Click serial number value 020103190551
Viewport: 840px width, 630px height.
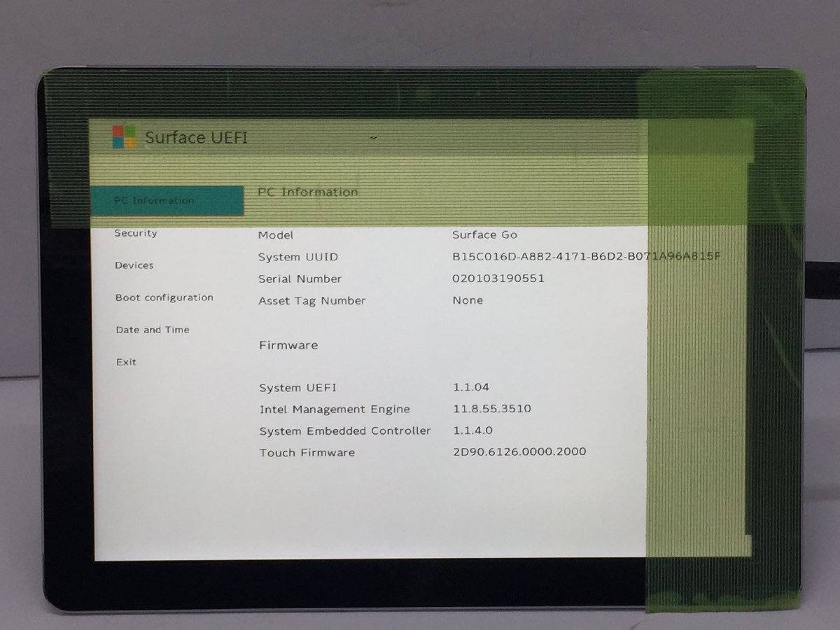(498, 278)
